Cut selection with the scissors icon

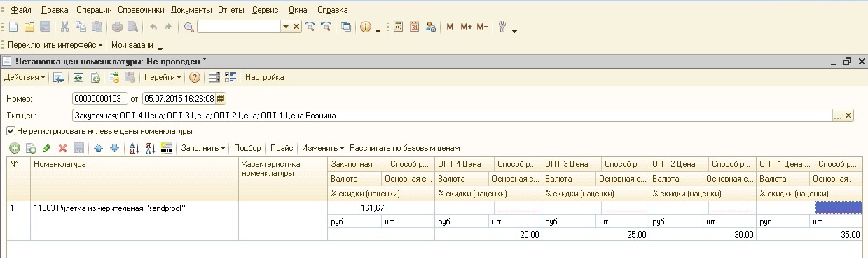coord(64,27)
